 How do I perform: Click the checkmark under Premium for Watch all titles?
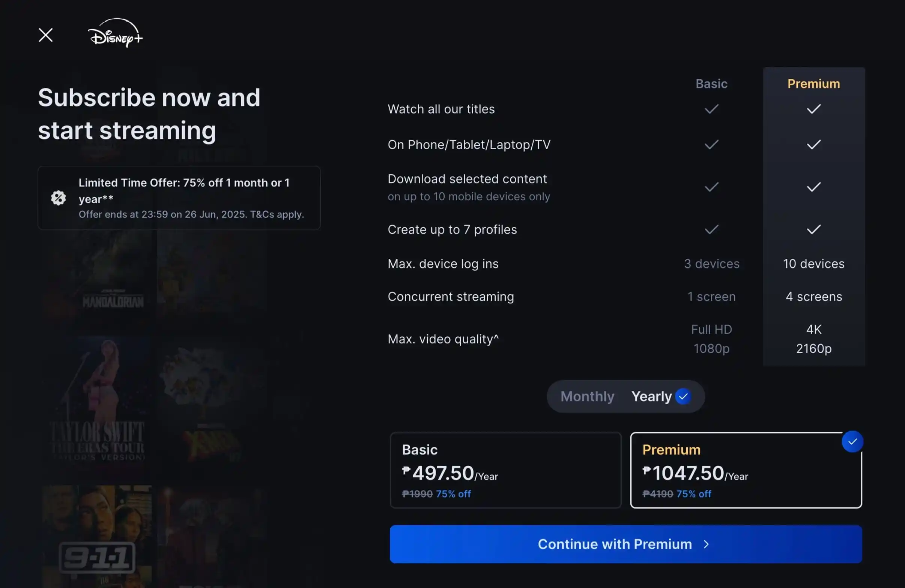pos(813,109)
